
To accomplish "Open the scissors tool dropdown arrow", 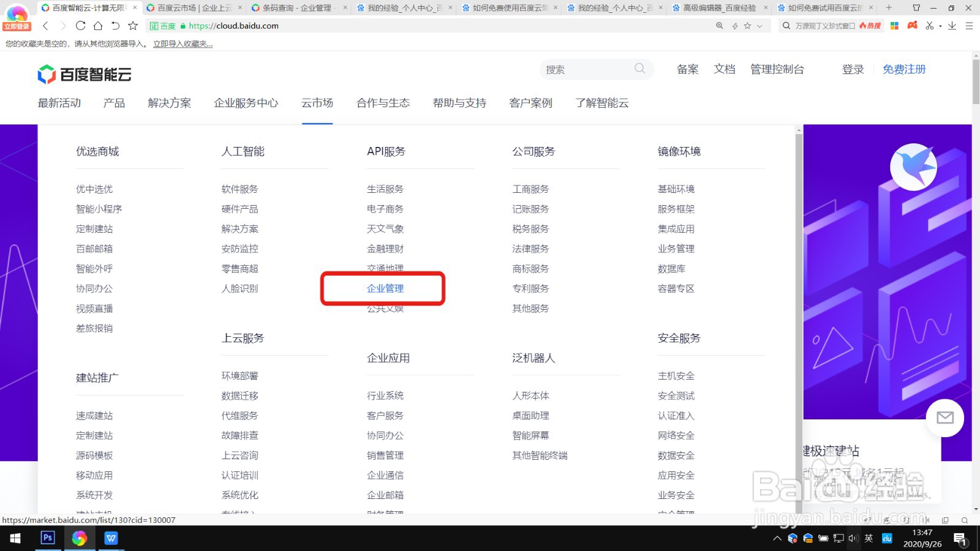I will click(940, 26).
